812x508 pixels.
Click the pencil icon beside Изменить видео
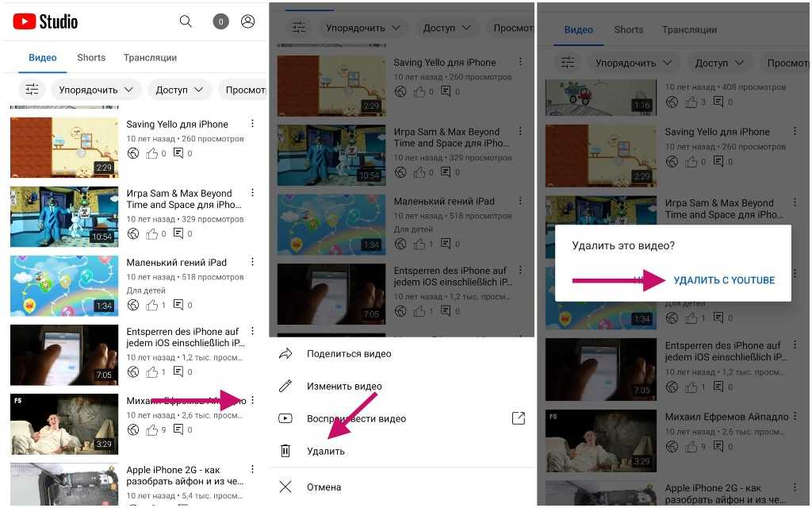coord(285,387)
